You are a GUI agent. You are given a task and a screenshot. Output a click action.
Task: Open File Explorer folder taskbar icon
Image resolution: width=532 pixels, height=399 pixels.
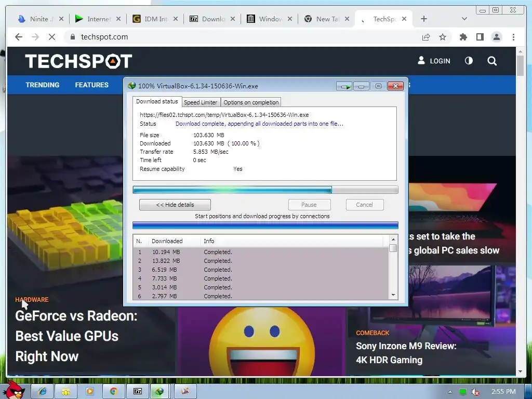(x=66, y=392)
